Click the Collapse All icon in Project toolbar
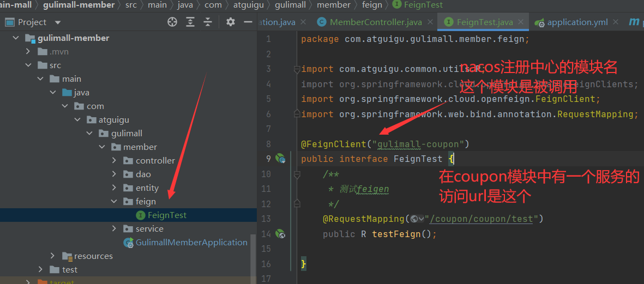This screenshot has width=644, height=284. tap(208, 22)
